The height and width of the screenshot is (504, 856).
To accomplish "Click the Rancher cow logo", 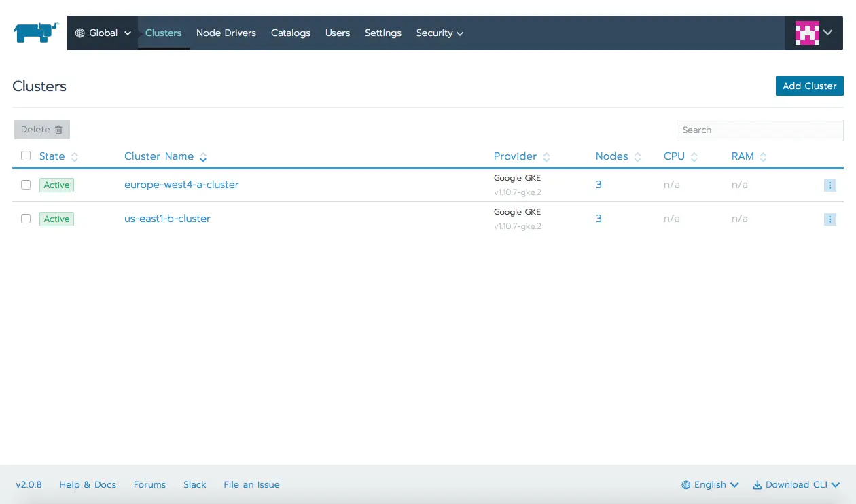I will click(35, 33).
